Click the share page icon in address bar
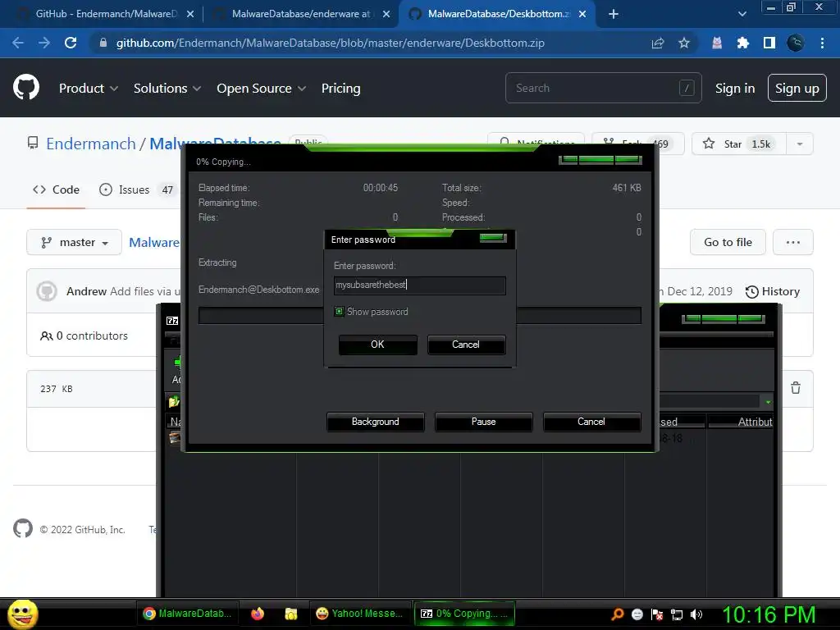Image resolution: width=840 pixels, height=630 pixels. [x=658, y=43]
